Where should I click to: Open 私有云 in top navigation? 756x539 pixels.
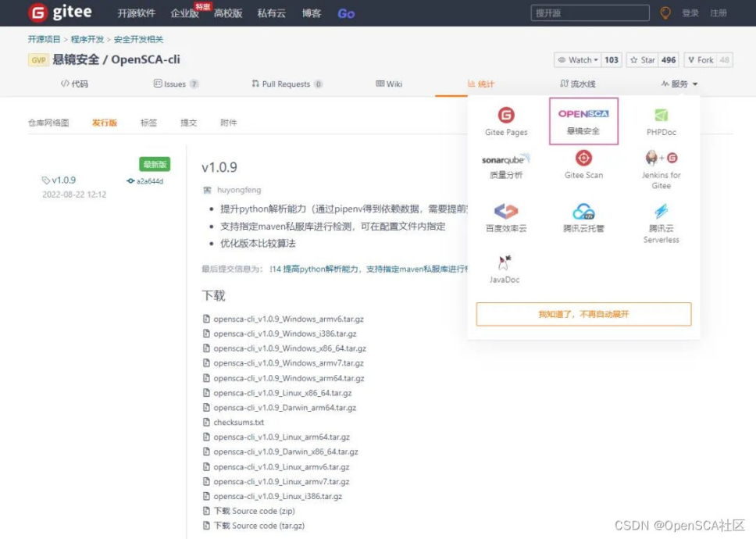[x=272, y=13]
